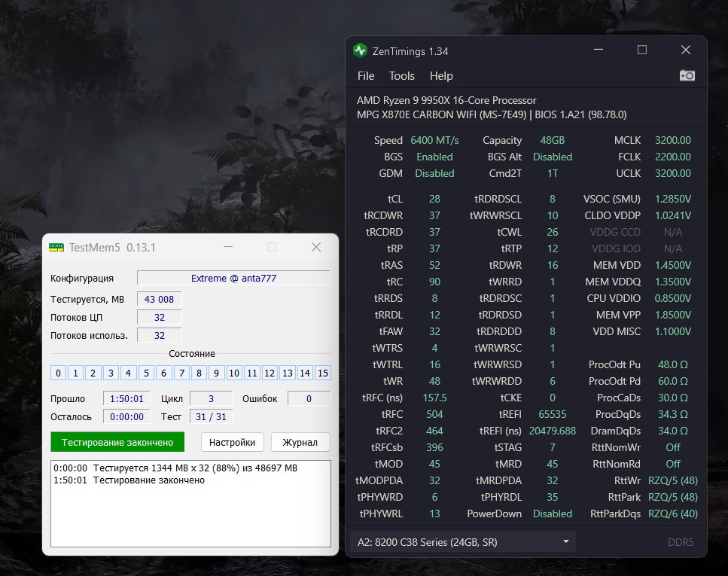Click the Ошибок error count field

(x=309, y=398)
